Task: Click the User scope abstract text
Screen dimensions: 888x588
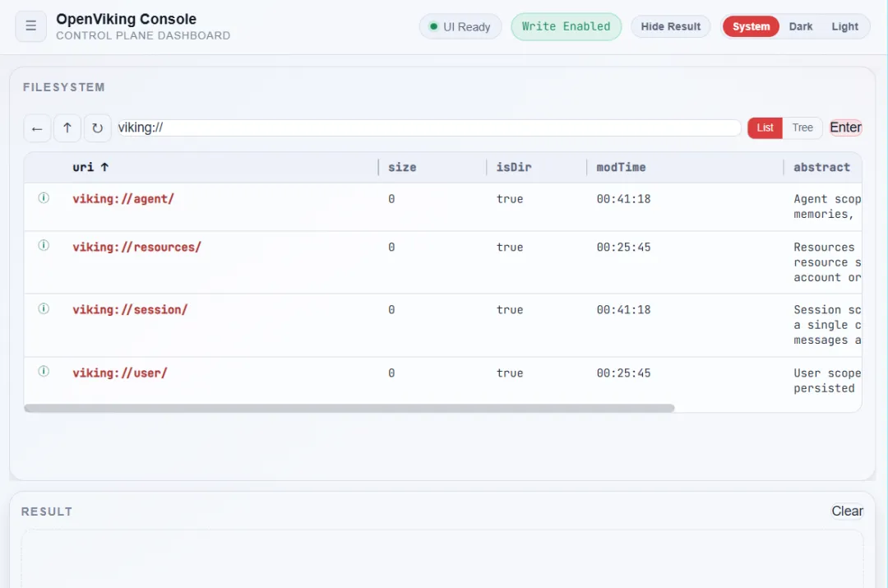Action: click(827, 381)
